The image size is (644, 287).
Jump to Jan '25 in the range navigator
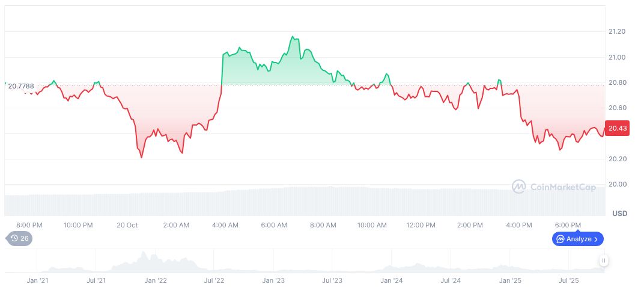(x=510, y=280)
